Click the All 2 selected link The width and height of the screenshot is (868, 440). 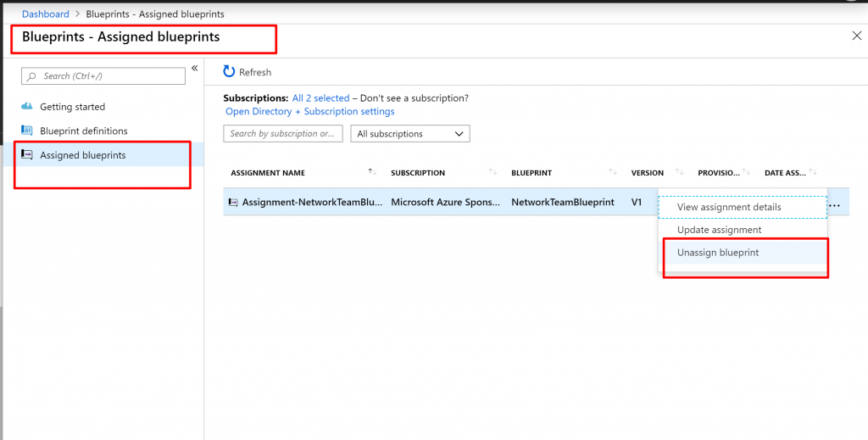320,98
